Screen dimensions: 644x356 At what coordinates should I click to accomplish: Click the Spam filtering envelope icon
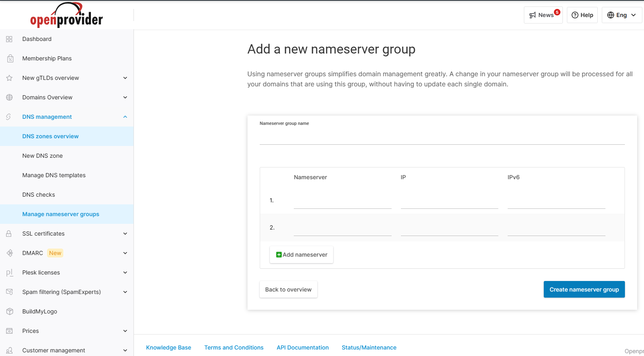[10, 292]
